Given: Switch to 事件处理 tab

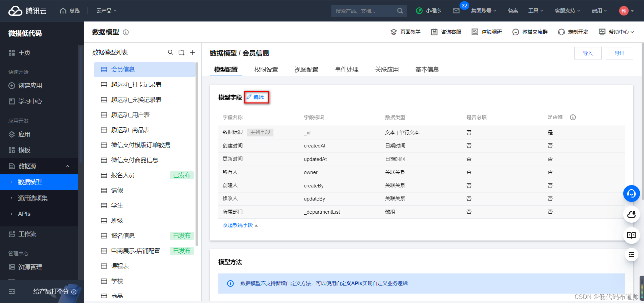Looking at the screenshot, I should [x=346, y=70].
